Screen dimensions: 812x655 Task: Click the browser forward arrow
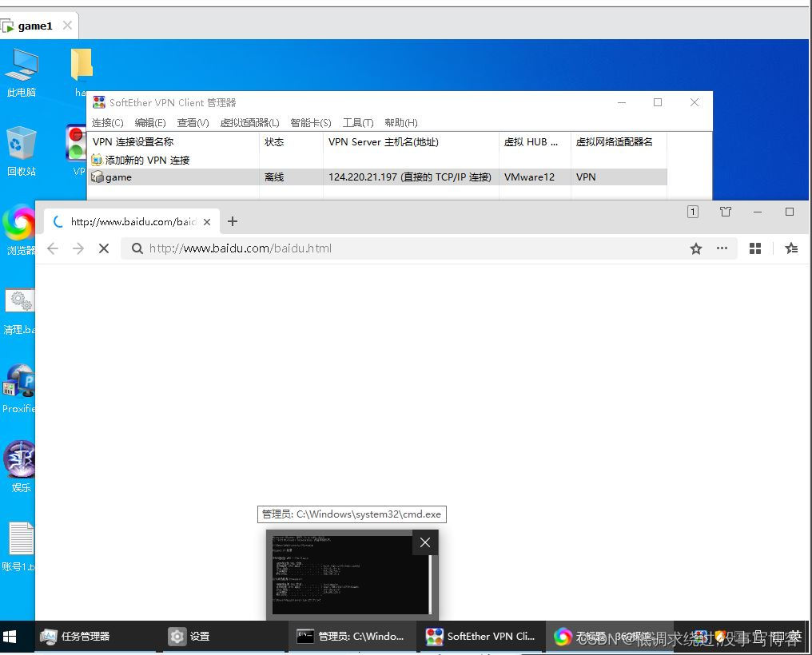pos(78,249)
